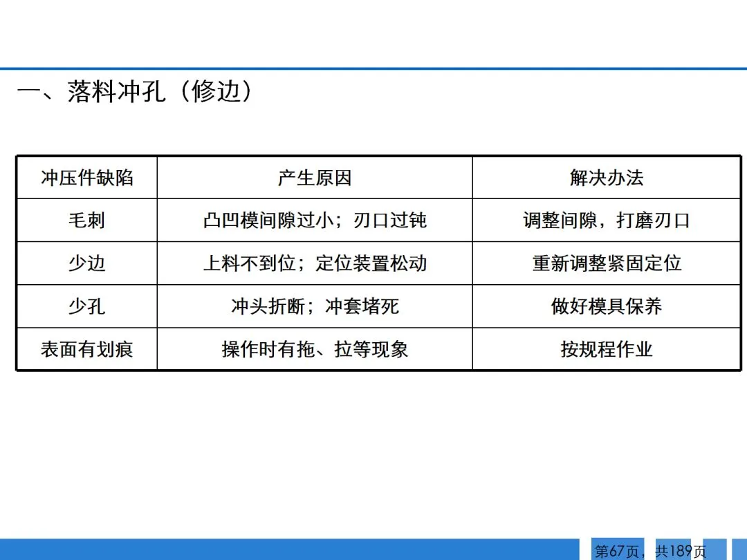
Task: Click the cause cell 上料不到位；定位装置松动
Action: tap(315, 263)
